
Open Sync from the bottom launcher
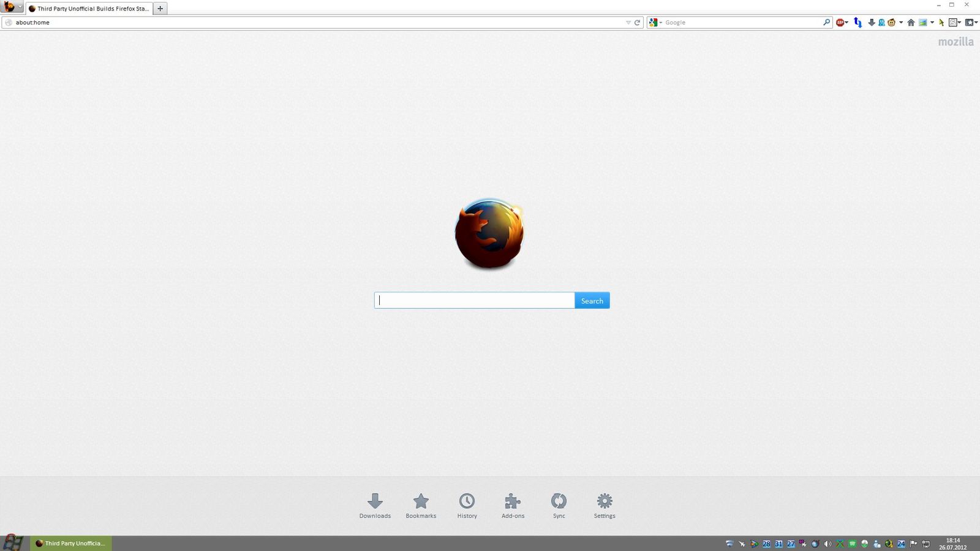coord(559,506)
